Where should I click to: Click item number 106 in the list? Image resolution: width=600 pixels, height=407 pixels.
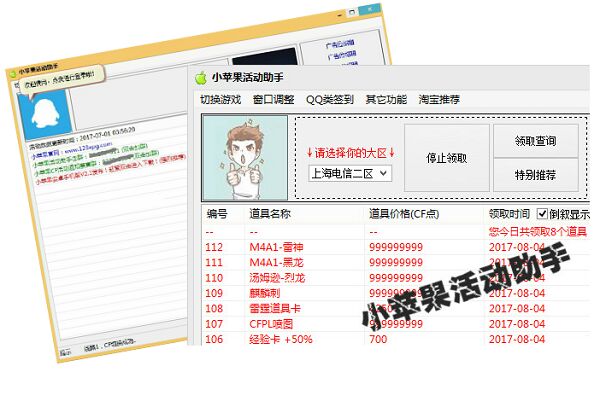pos(214,339)
